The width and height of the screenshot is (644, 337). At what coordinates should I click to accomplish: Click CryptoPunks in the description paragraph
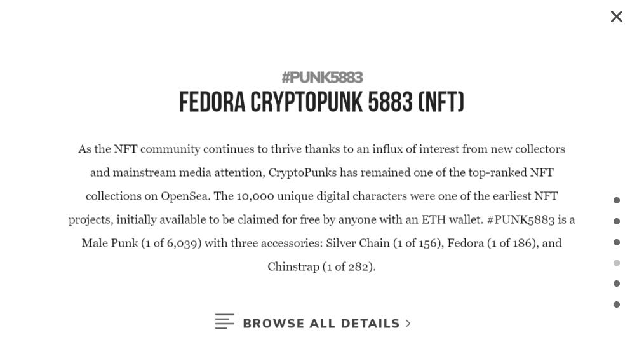point(302,172)
